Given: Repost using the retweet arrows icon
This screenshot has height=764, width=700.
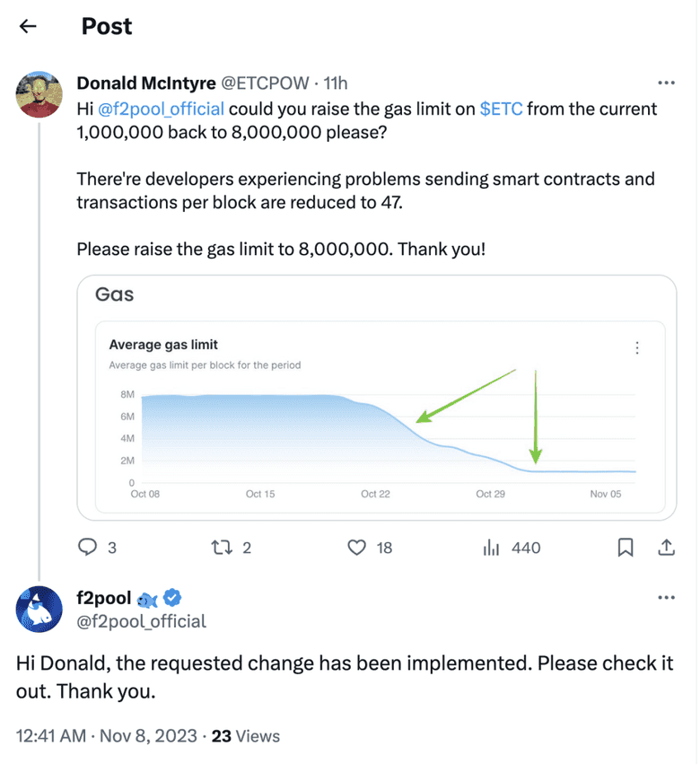Looking at the screenshot, I should tap(219, 547).
